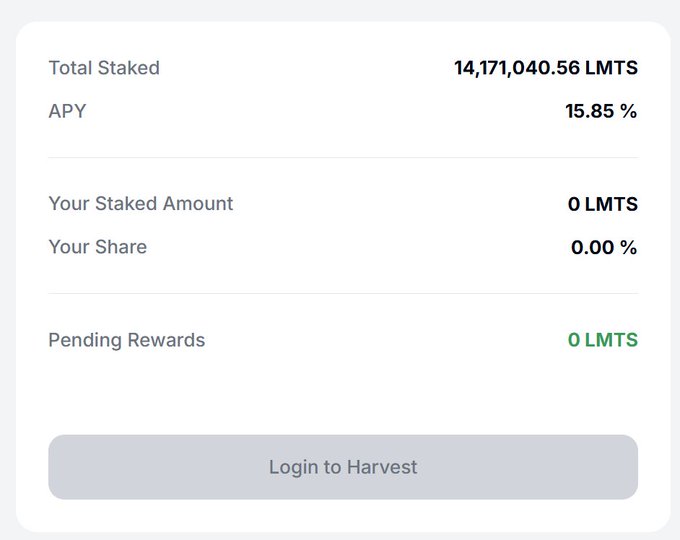Select the Your Staked Amount label
Image resolution: width=680 pixels, height=540 pixels.
[141, 204]
